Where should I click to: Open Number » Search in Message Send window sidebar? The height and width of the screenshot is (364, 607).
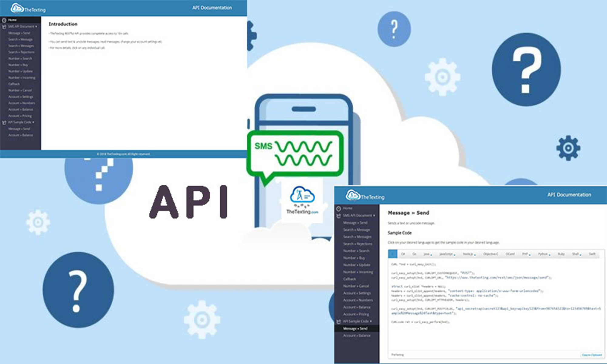coord(356,251)
